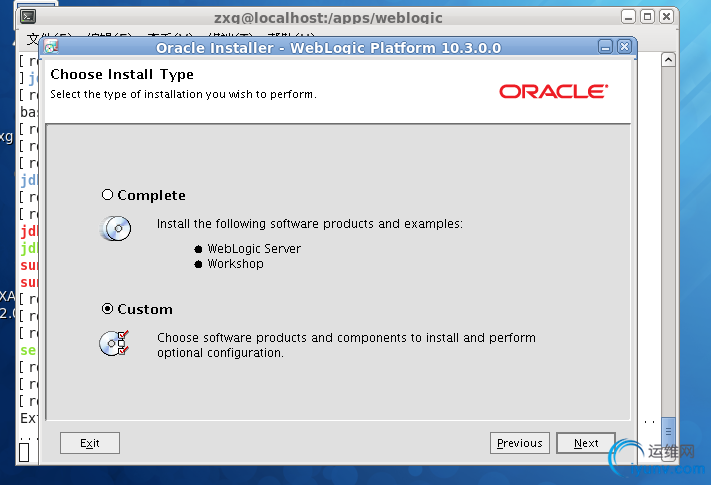Click the WebLogic Server product item
The width and height of the screenshot is (711, 485).
[254, 248]
